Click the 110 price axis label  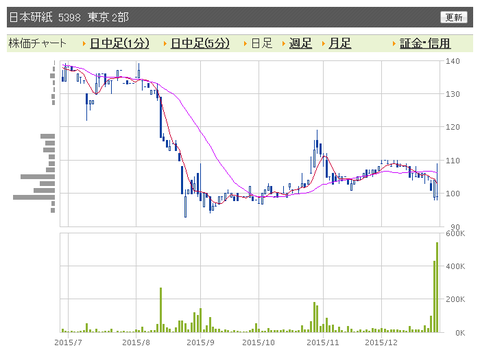pyautogui.click(x=453, y=161)
